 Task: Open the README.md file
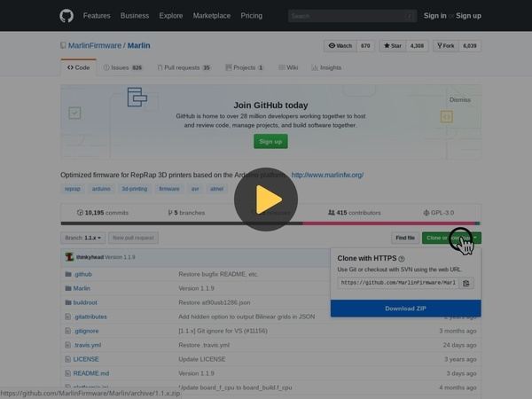point(91,373)
